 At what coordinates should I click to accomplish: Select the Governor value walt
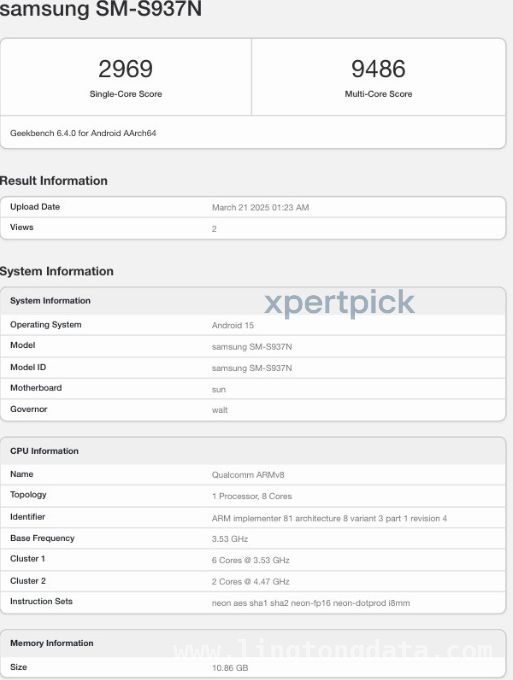[x=219, y=410]
